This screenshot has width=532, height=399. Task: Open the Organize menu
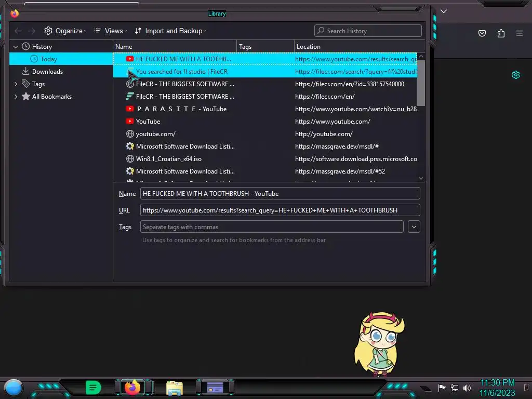point(65,31)
